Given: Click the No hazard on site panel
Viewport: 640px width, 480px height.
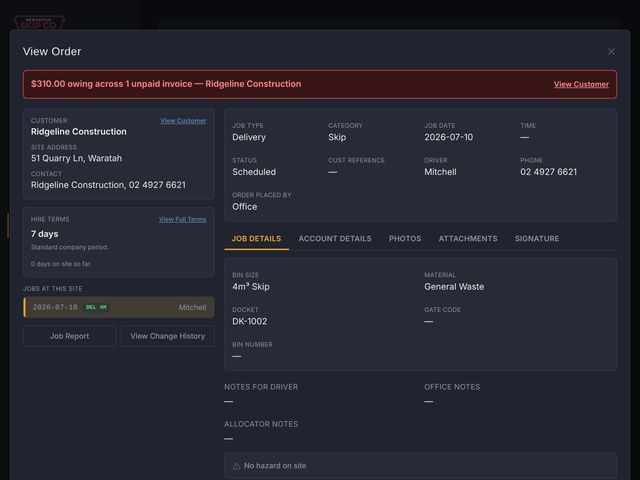Looking at the screenshot, I should coord(420,466).
